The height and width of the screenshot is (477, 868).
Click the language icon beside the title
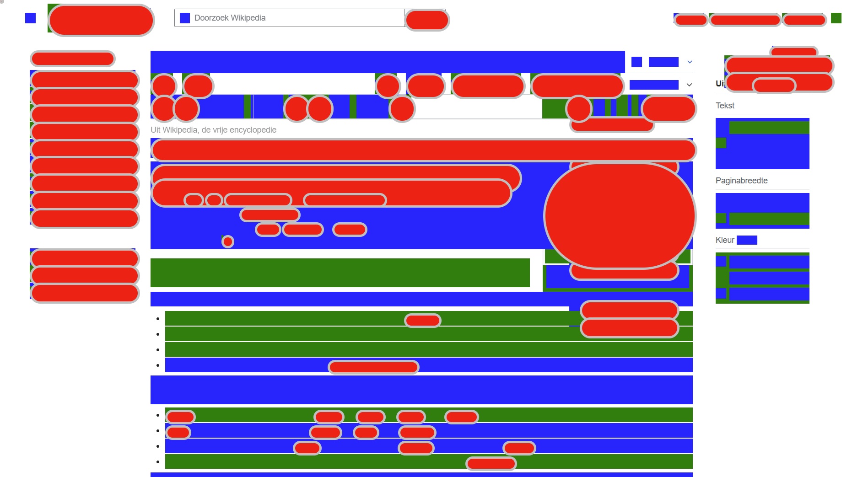(x=636, y=62)
